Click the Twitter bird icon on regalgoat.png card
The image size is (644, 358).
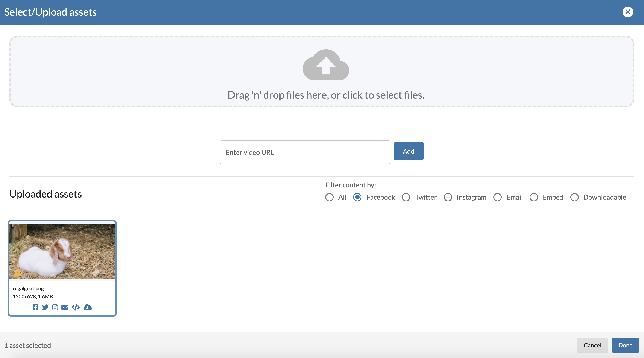(x=45, y=307)
